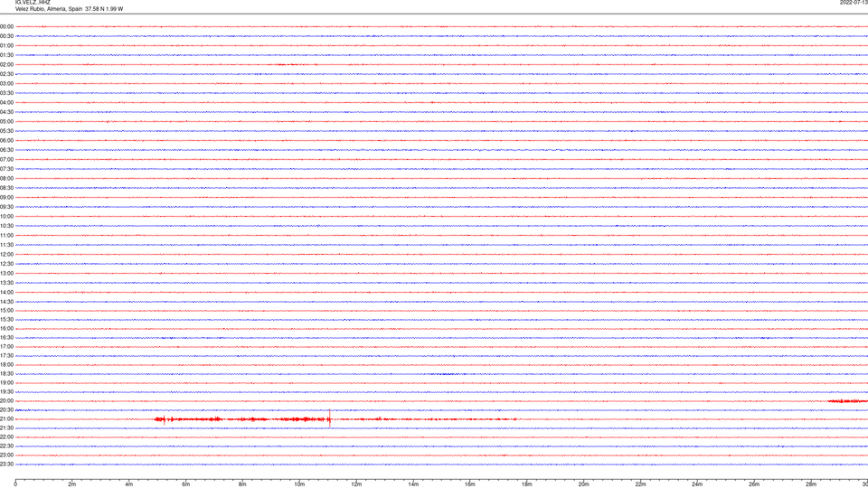Click the 24m axis tick label
The height and width of the screenshot is (488, 868).
click(x=697, y=484)
